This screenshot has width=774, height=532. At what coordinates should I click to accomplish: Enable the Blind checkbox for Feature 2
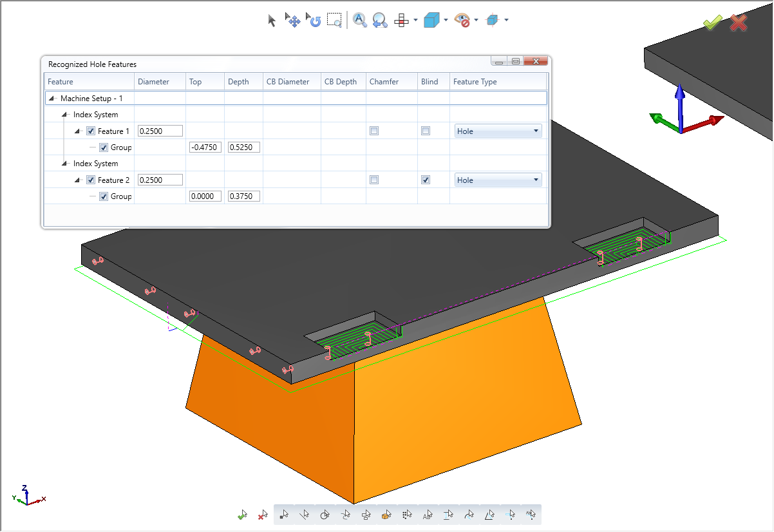click(x=425, y=180)
